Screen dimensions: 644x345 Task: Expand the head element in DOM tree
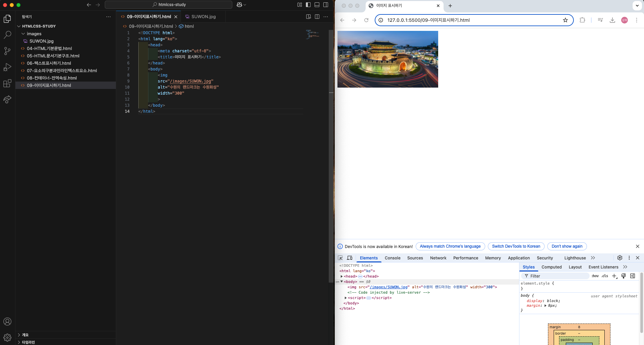[342, 277]
